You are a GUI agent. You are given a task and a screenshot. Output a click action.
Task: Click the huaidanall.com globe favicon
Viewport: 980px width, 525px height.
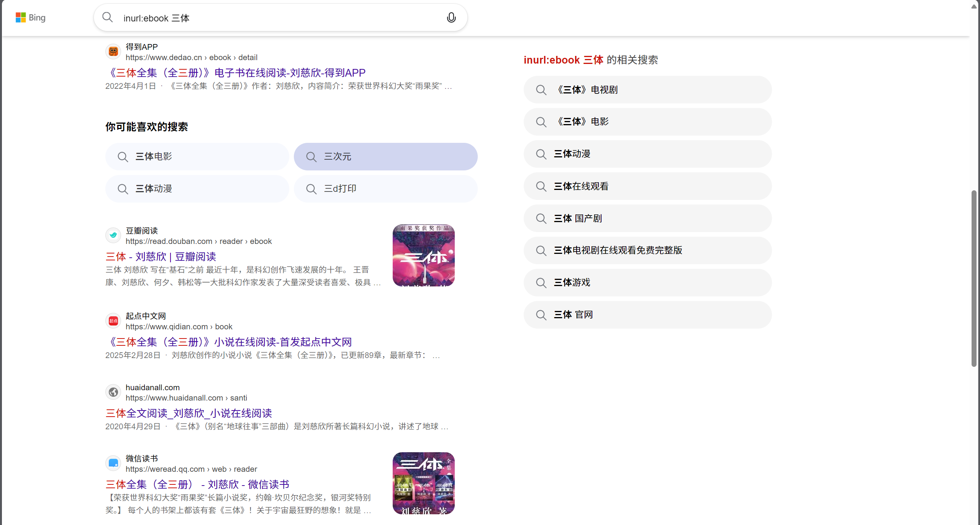(x=113, y=392)
